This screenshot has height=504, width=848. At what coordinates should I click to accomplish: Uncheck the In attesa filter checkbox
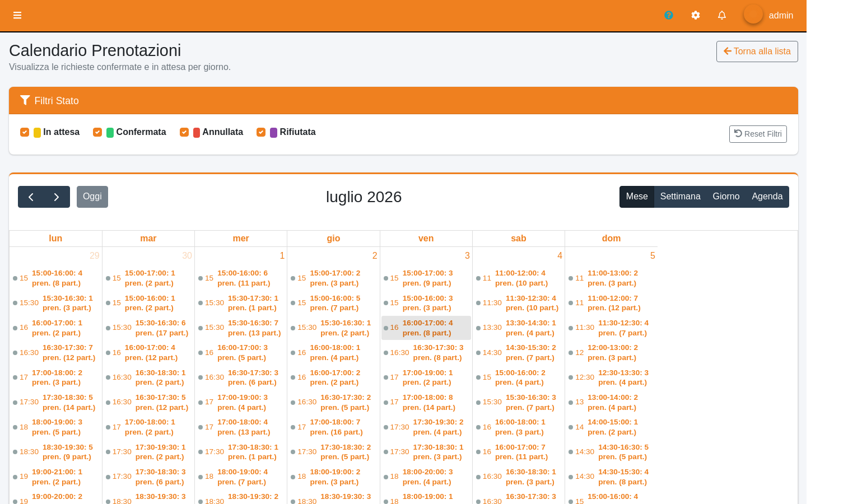[25, 132]
